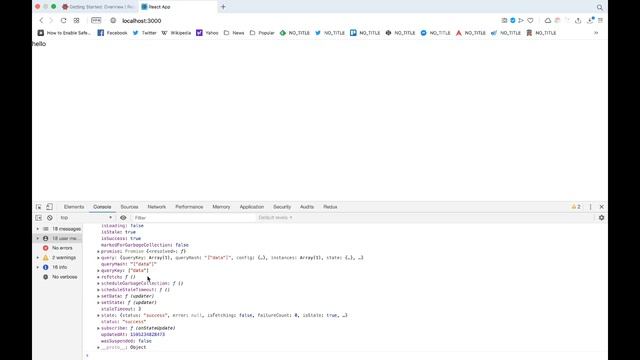Switch to the Network tab
Viewport: 640px width, 360px height.
[157, 207]
